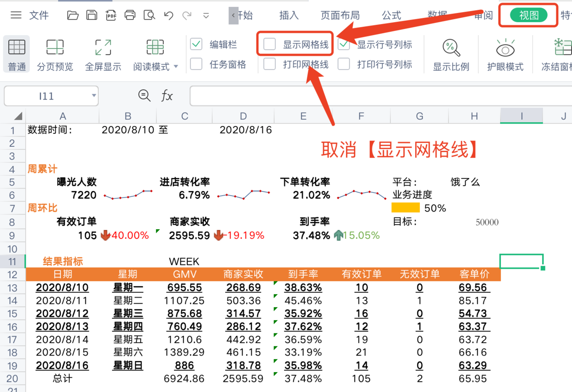The width and height of the screenshot is (572, 392).
Task: Expand the 阅读模式 dropdown arrow
Action: pos(176,67)
